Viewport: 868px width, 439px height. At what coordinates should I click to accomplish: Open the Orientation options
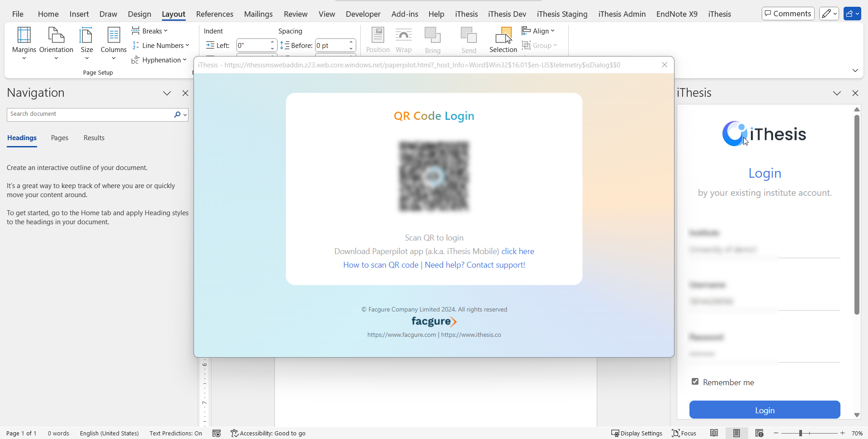56,43
